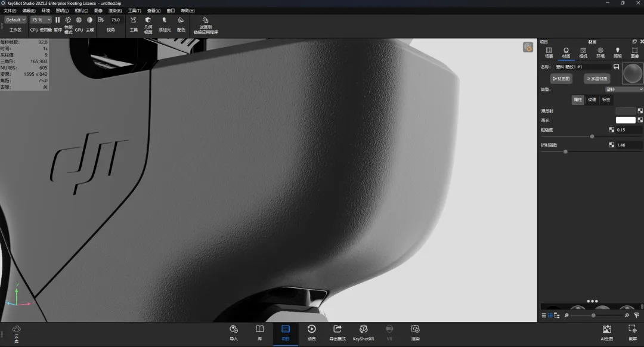Open the 编辑(E) menu
The height and width of the screenshot is (347, 644).
point(29,11)
